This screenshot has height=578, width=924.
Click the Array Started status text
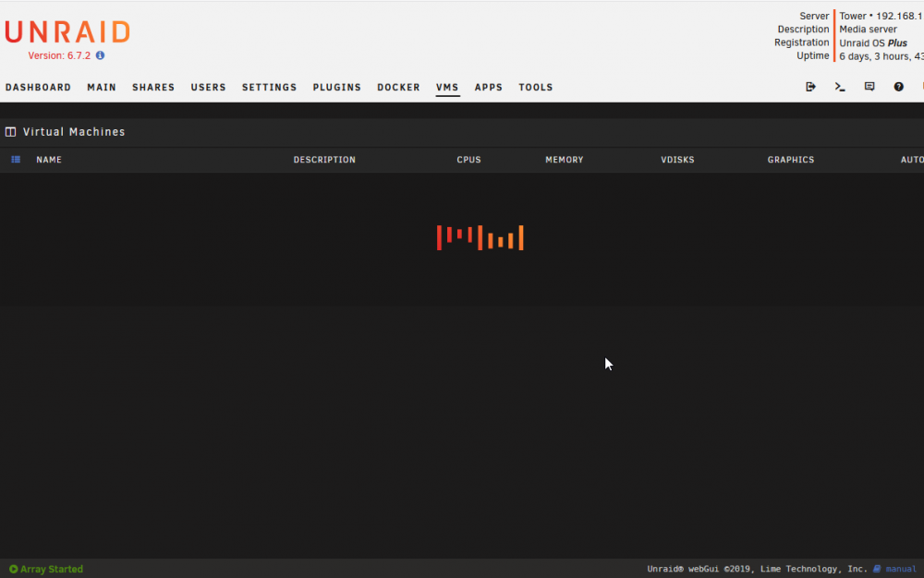(52, 569)
